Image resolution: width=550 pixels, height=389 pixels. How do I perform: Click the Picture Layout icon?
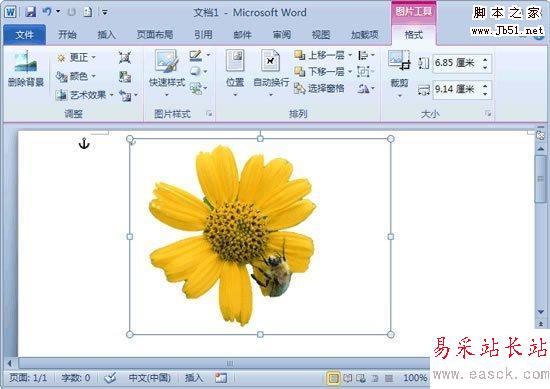click(196, 88)
